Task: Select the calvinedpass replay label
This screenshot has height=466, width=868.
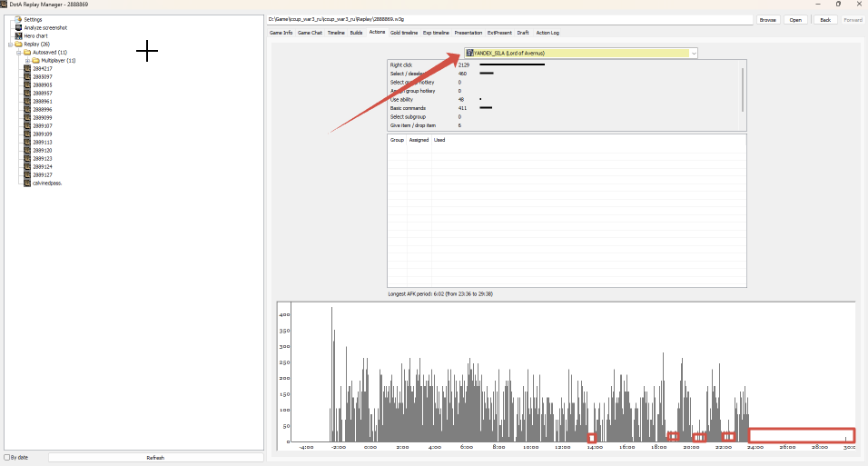Action: [47, 183]
